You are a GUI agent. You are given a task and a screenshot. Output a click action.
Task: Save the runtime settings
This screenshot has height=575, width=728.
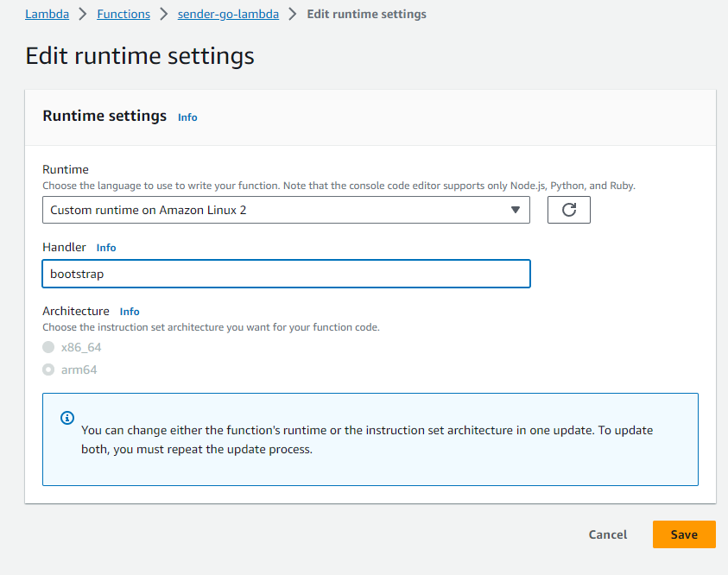point(684,534)
